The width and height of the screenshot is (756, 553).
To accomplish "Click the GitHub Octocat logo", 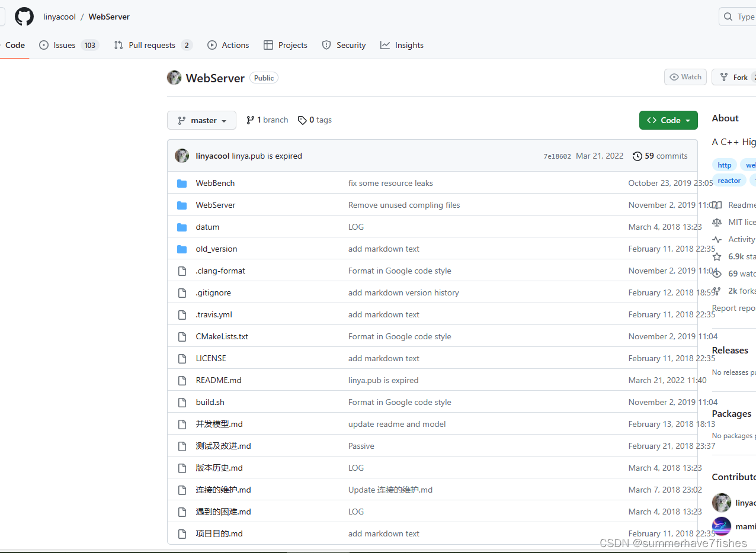I will (24, 17).
